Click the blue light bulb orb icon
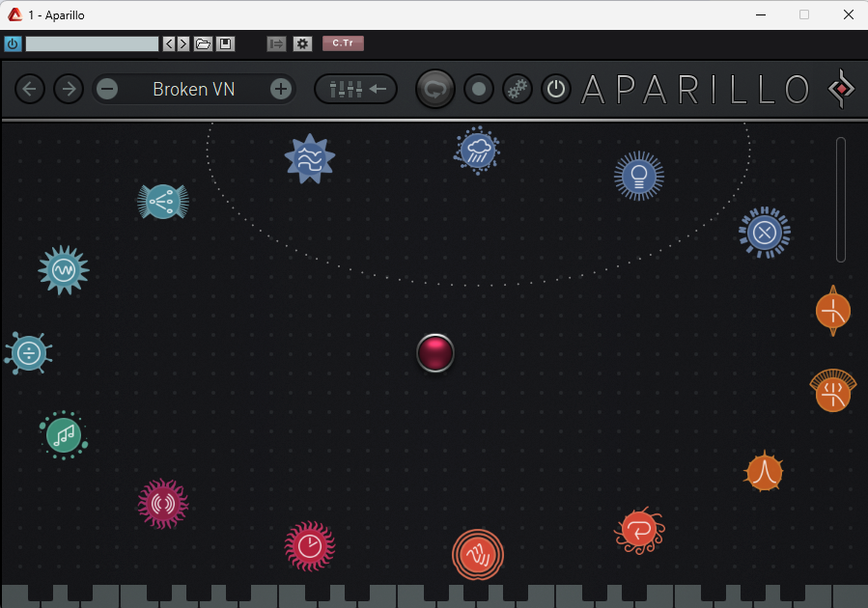Image resolution: width=868 pixels, height=608 pixels. 639,176
